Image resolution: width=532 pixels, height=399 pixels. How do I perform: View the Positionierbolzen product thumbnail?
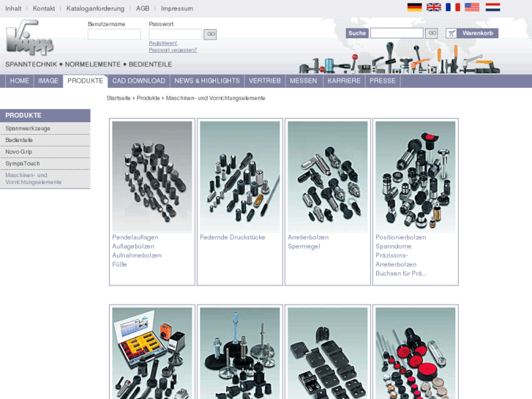416,176
